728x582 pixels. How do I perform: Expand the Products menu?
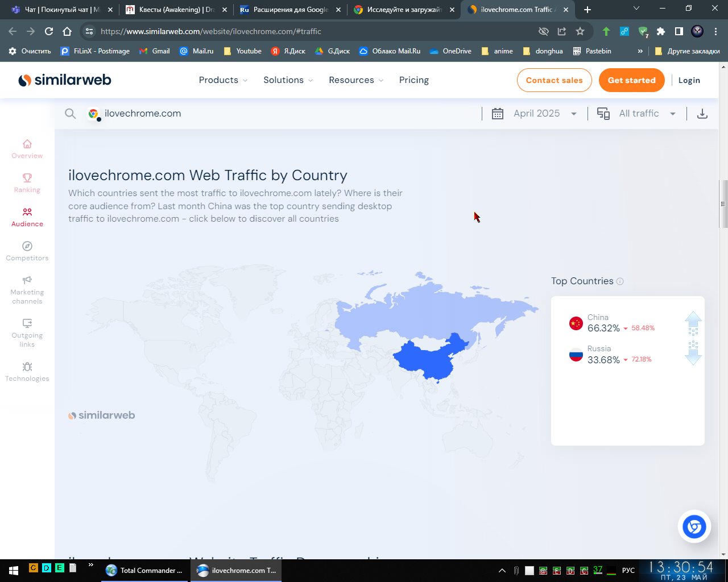tap(223, 80)
